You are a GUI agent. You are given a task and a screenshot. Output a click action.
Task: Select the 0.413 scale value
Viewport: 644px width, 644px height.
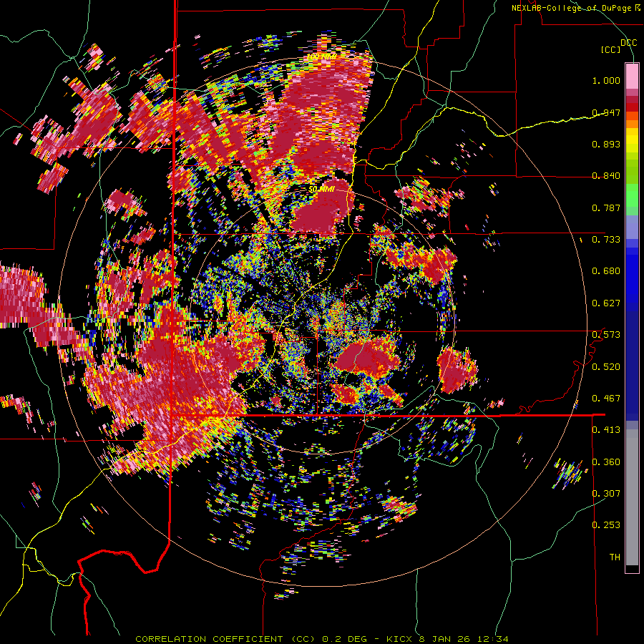click(x=606, y=430)
